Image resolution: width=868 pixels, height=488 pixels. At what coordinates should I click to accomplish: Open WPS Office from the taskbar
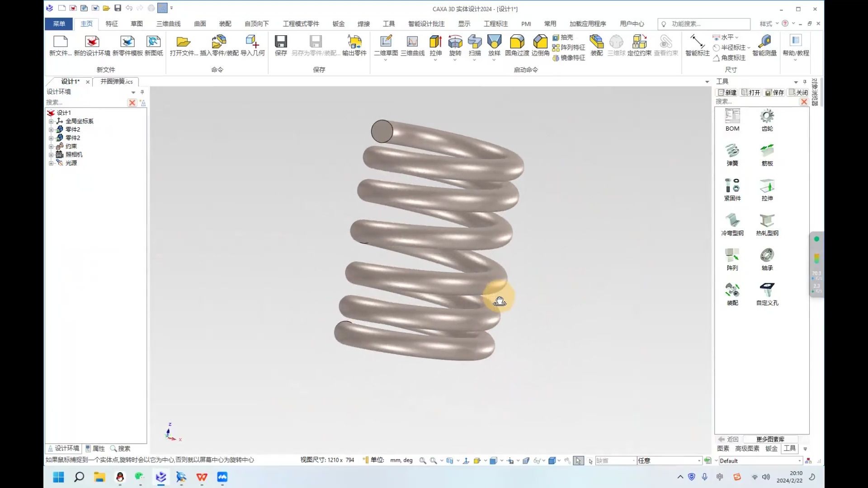[202, 477]
